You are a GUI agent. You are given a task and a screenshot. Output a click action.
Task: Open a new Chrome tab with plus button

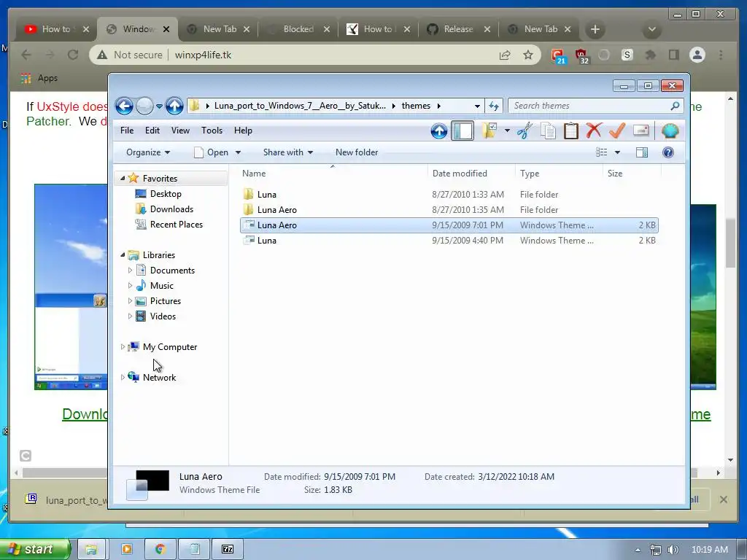tap(595, 29)
